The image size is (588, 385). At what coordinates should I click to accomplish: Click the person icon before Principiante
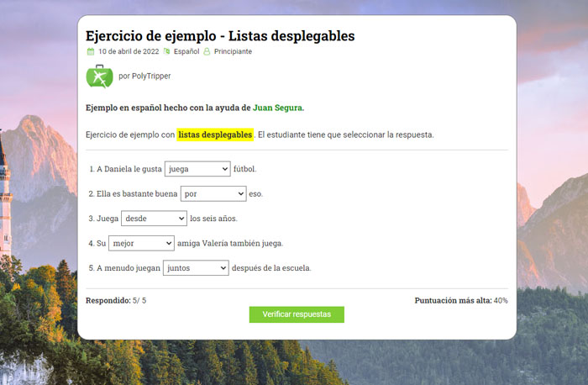coord(207,51)
